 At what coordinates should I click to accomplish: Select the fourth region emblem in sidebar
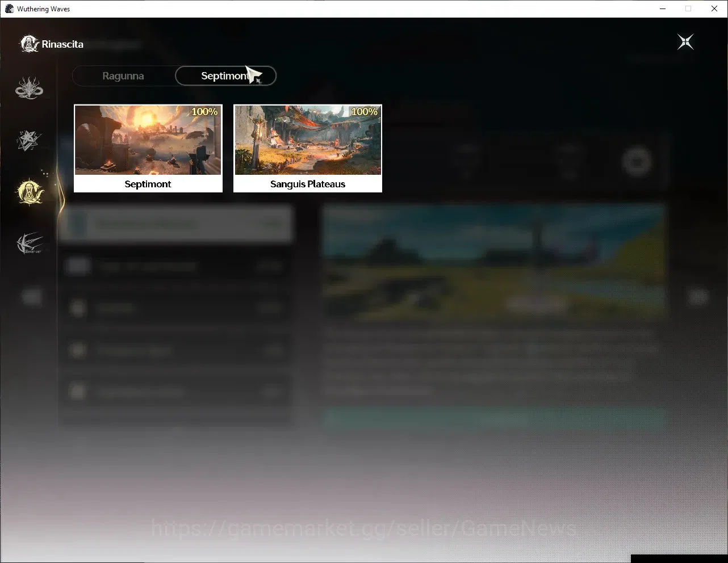30,243
